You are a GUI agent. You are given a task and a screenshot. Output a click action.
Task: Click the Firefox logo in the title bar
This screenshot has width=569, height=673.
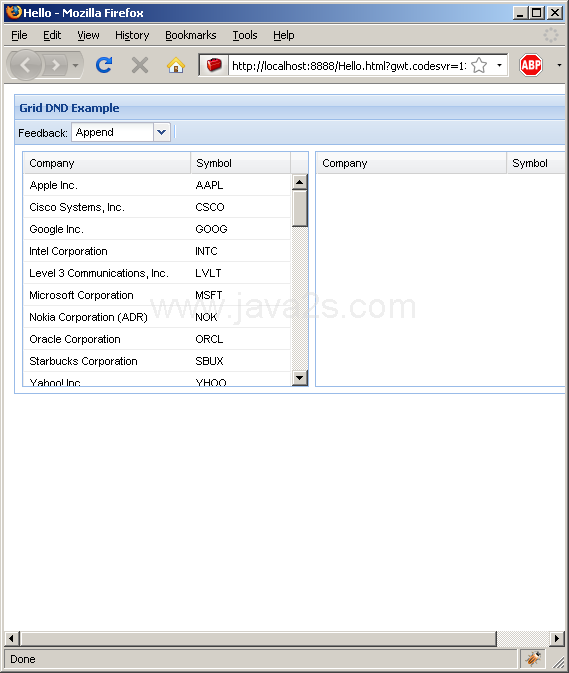pyautogui.click(x=13, y=12)
